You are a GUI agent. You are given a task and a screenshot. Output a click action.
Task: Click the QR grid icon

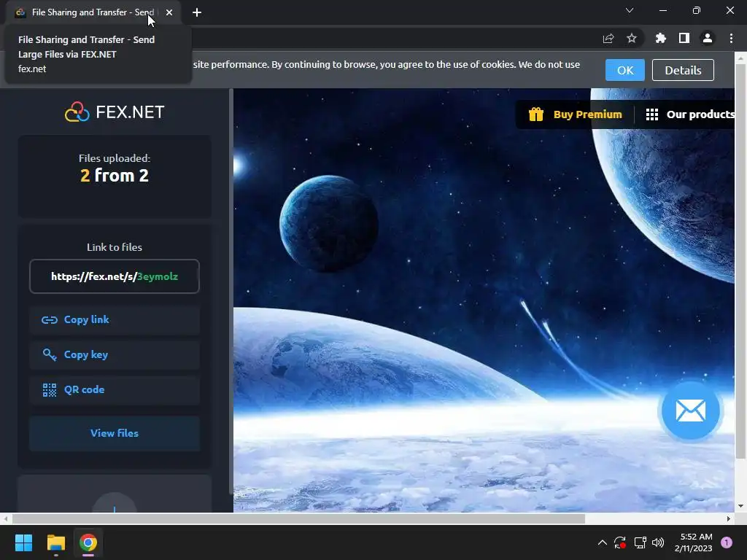click(50, 390)
